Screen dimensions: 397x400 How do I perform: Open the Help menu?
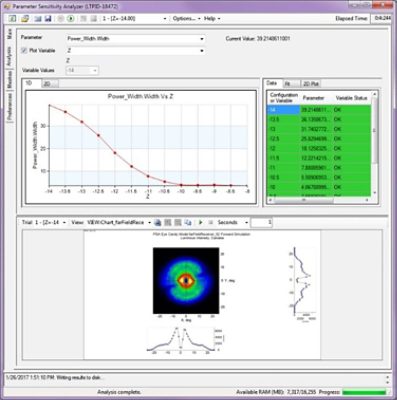pos(212,19)
